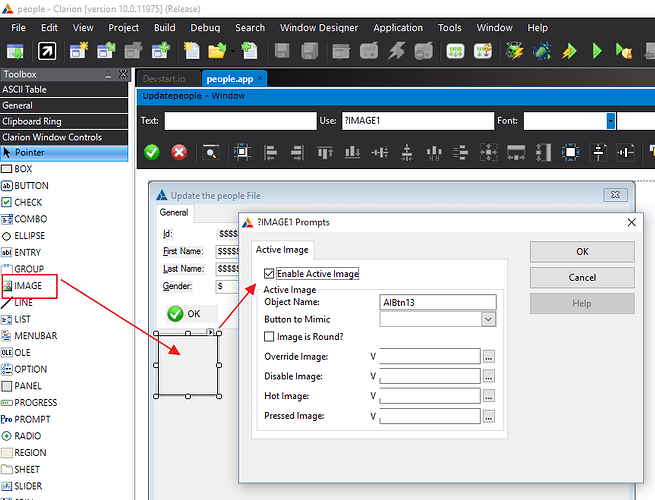Pin the Toolbox panel
Viewport: 655px width, 500px height.
coord(108,74)
